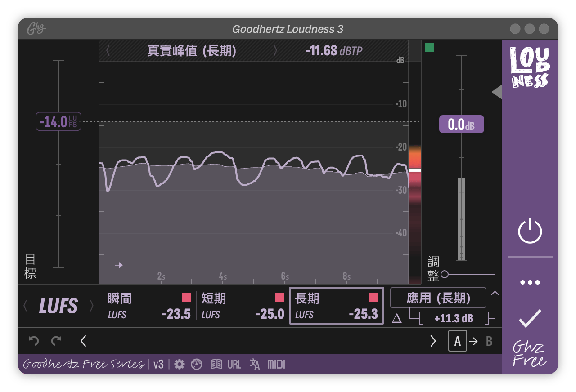Click the small up caret near apply
Viewport: 576px width, 392px height.
pyautogui.click(x=495, y=294)
